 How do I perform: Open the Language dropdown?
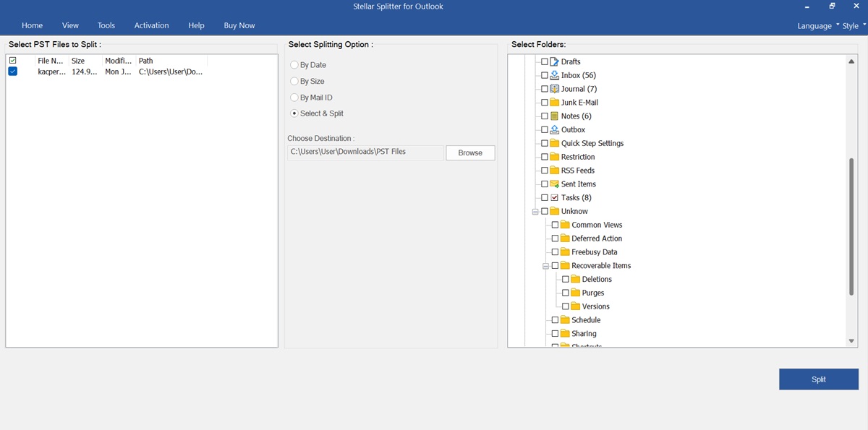click(818, 26)
